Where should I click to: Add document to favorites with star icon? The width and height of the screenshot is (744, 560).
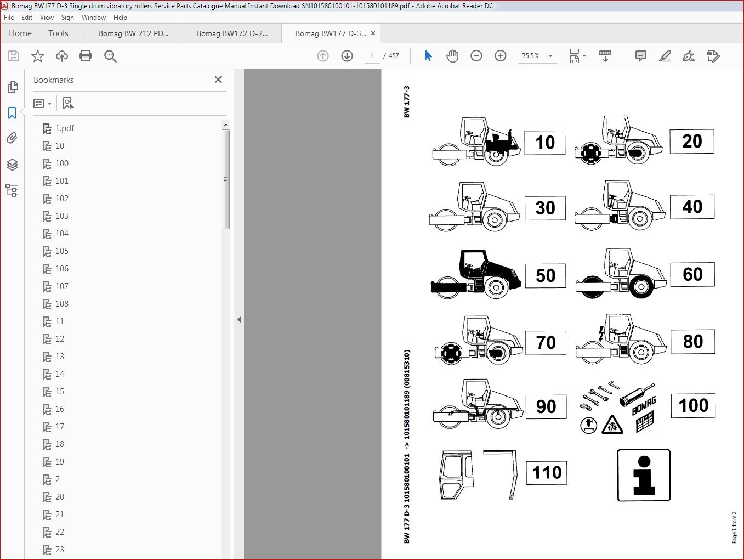pyautogui.click(x=38, y=56)
